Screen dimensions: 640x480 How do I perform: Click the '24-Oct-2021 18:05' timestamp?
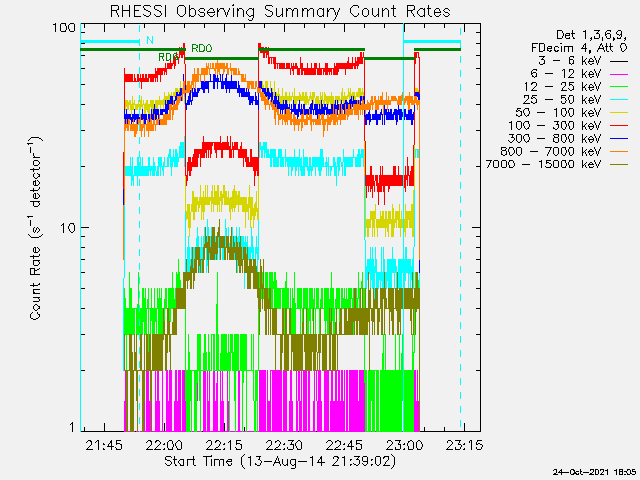pyautogui.click(x=595, y=472)
